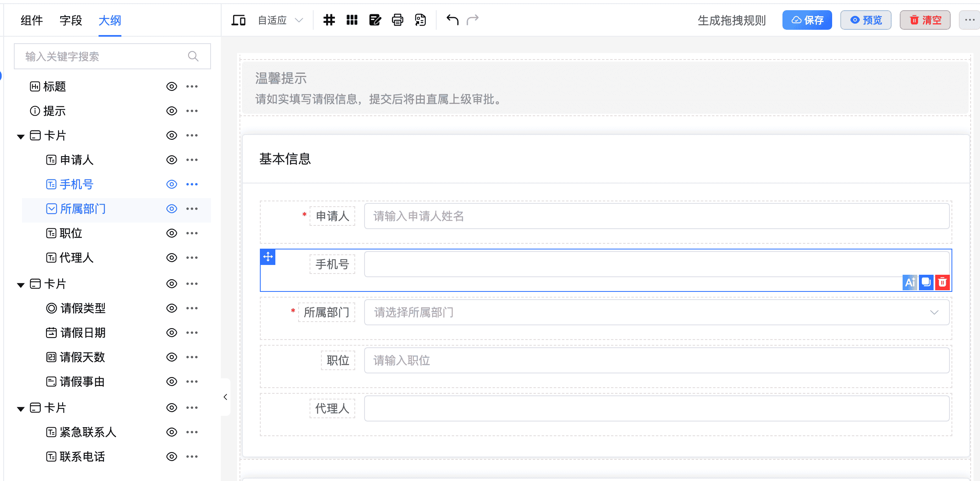Screen dimensions: 980x481
Task: Click the AI icon on 手机号 field
Action: pos(910,282)
